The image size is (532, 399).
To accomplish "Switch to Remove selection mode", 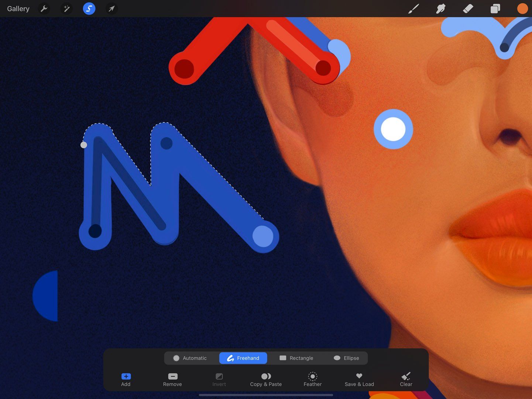I will [172, 379].
